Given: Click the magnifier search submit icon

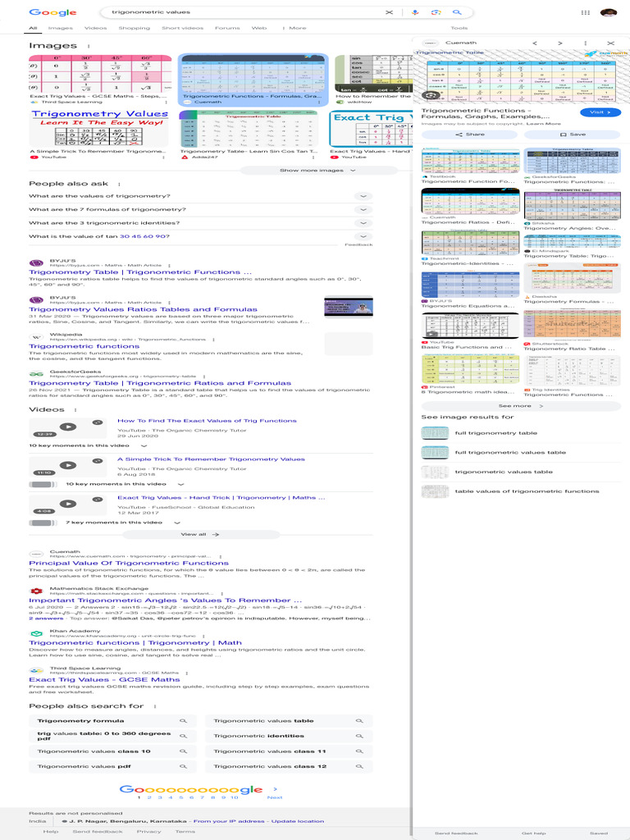Looking at the screenshot, I should (457, 11).
